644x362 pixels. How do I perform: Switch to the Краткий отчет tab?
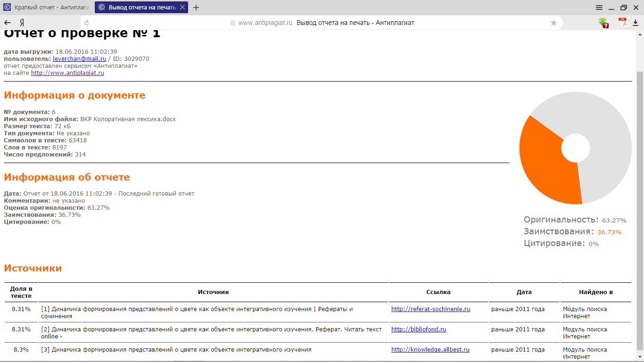(x=47, y=8)
